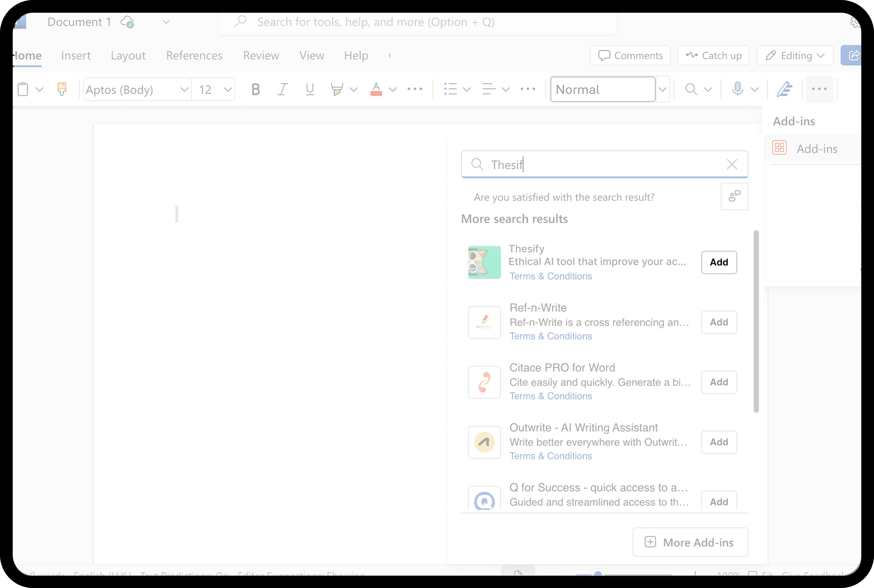Click the Thesify robot thumbnail
This screenshot has height=588, width=874.
tap(484, 262)
